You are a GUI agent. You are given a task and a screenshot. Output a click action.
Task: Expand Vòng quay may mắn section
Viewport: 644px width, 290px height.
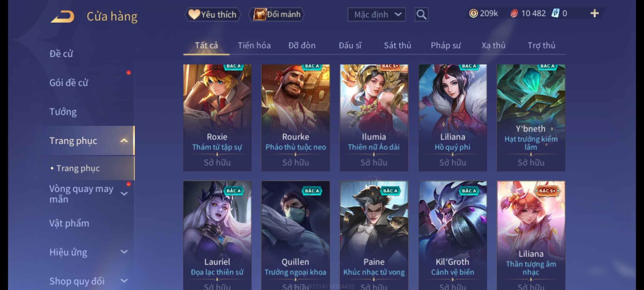click(124, 194)
